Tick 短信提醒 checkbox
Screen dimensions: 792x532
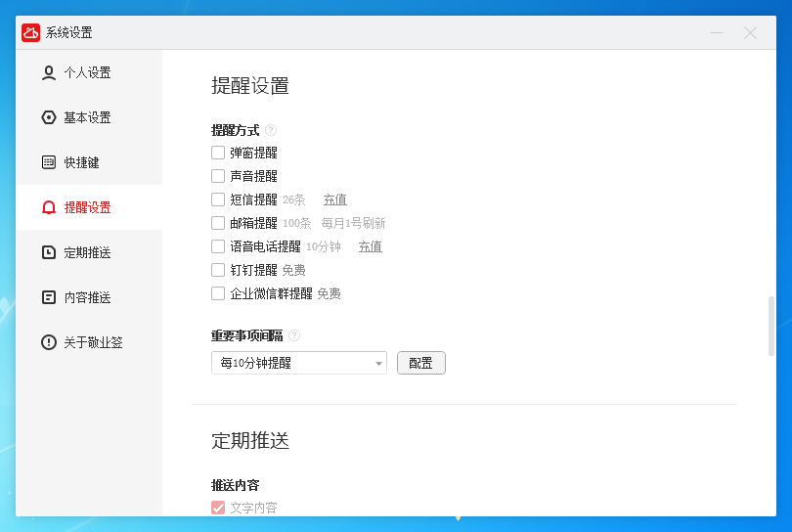(x=218, y=199)
